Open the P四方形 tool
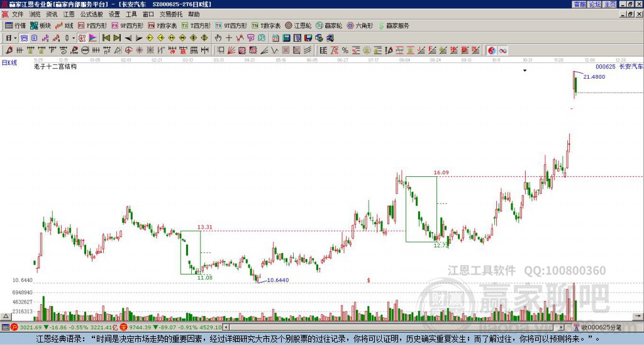Screen dimensions: 644x345 [92, 25]
